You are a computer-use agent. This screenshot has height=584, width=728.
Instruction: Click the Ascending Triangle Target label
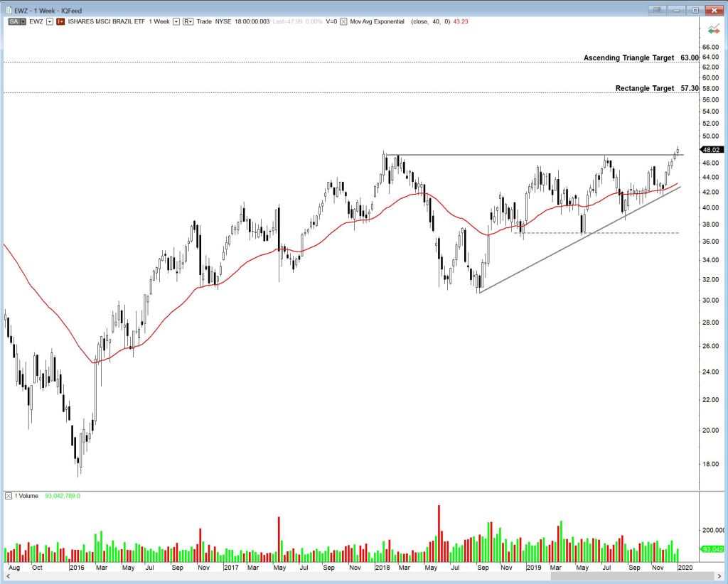tap(628, 58)
